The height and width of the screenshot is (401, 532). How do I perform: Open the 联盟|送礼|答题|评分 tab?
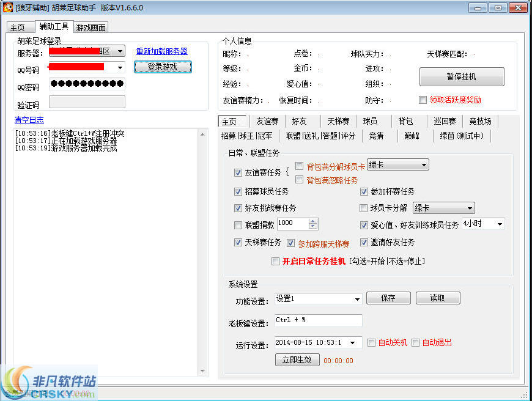click(x=320, y=136)
